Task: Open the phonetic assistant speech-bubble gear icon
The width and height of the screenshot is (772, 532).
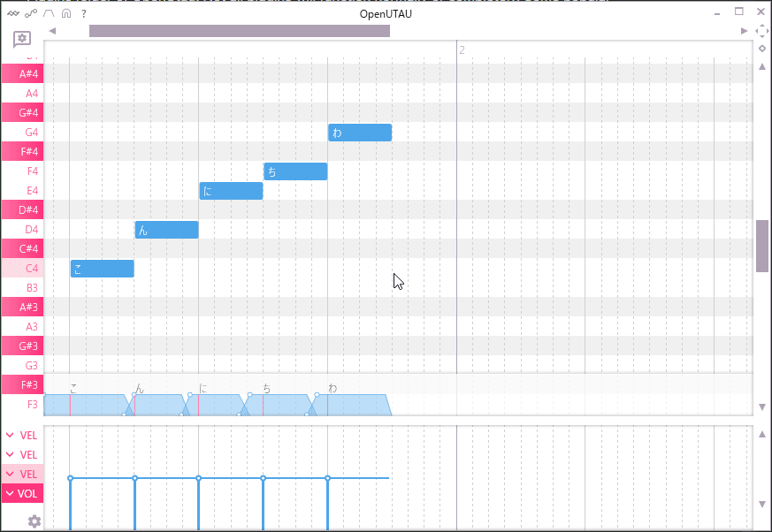Action: [x=22, y=40]
